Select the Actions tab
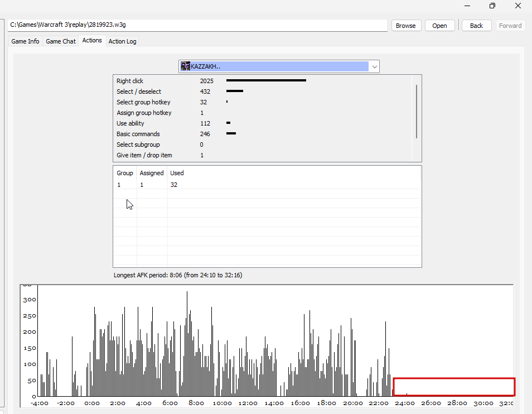Image resolution: width=532 pixels, height=414 pixels. pos(92,40)
